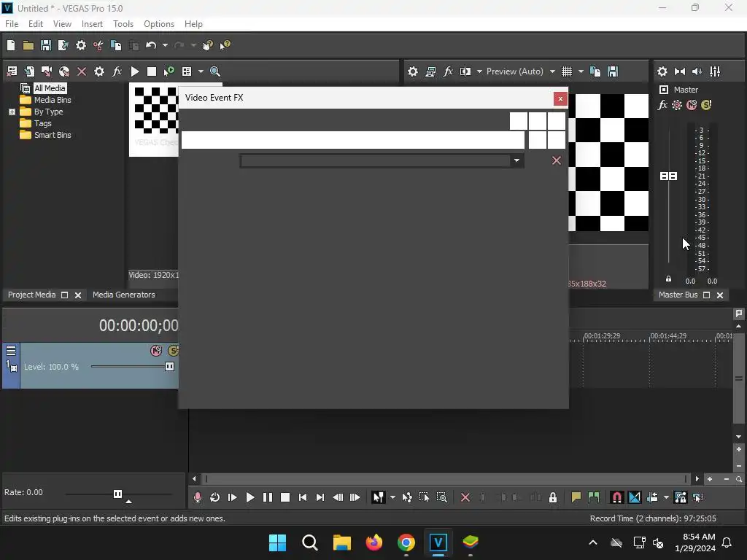
Task: Toggle Enable Snapping magnet icon
Action: [616, 497]
